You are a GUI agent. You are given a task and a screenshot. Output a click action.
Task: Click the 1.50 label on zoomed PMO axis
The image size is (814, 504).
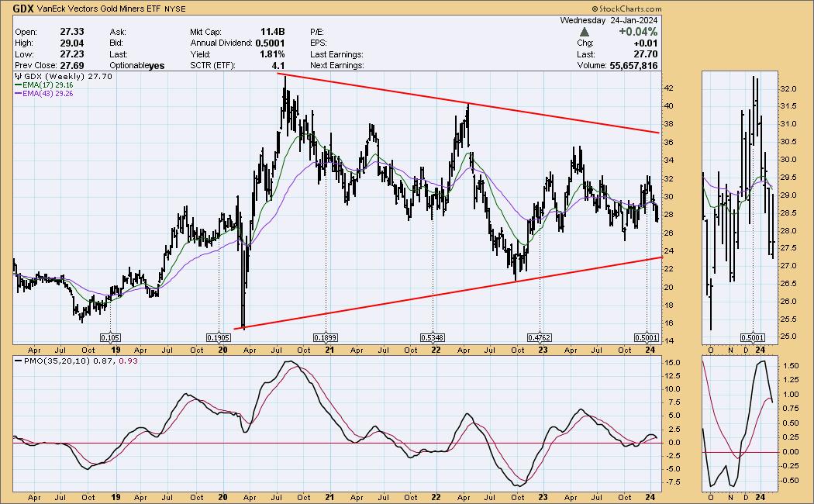point(791,366)
